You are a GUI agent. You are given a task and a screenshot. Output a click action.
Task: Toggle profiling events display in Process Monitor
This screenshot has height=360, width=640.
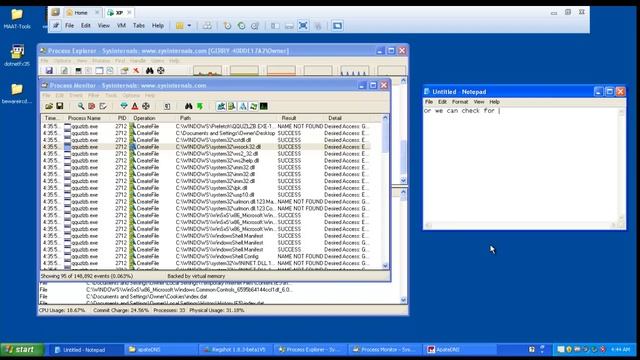[x=264, y=106]
